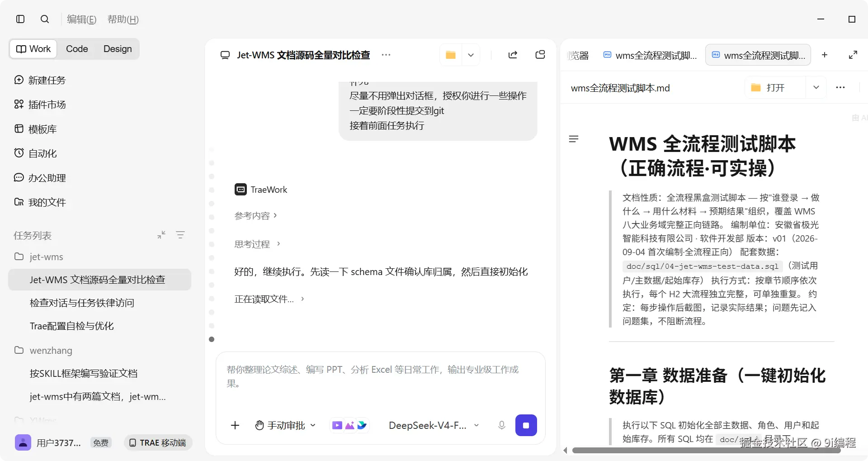Click code path doc/sql/04-jet-wms-test-data.sql
The height and width of the screenshot is (461, 868).
(x=703, y=266)
